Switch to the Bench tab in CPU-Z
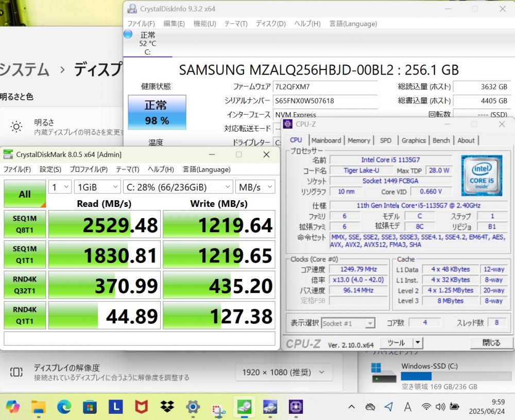Viewport: 515px width, 420px height. 441,140
